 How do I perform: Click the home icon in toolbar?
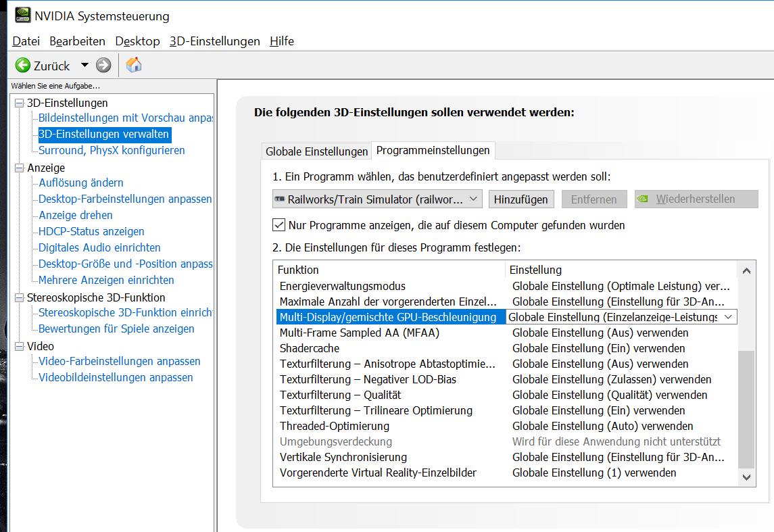coord(134,65)
